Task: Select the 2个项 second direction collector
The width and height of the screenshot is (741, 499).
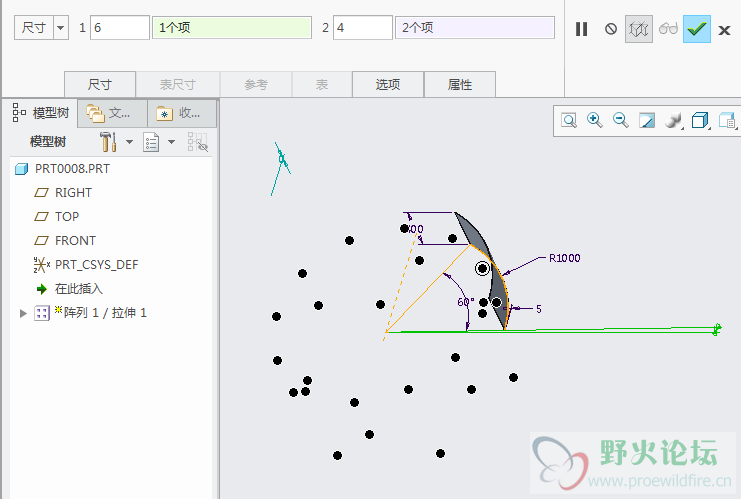Action: tap(474, 27)
